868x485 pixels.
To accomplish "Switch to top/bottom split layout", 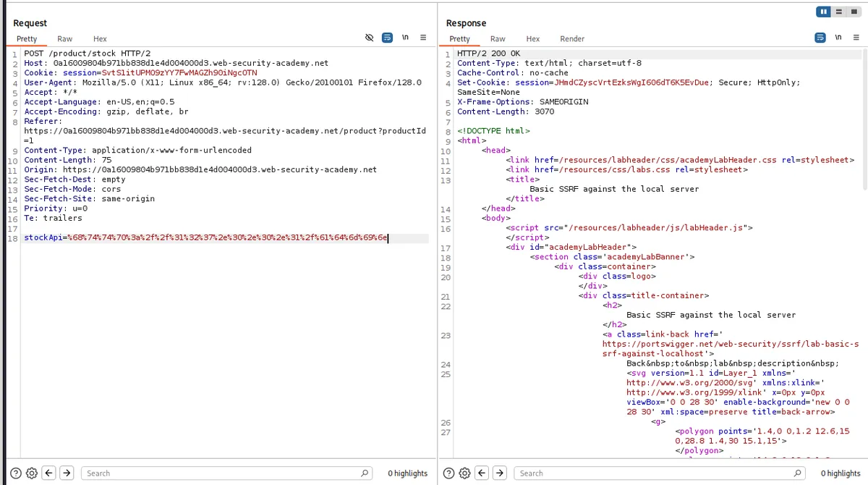I will (x=838, y=12).
